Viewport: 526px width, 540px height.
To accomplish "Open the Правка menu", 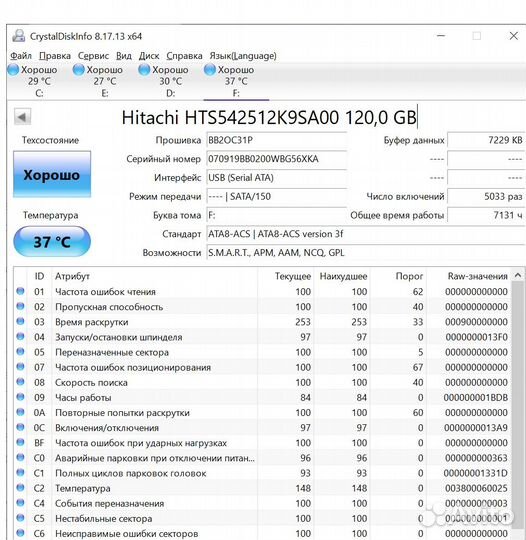I will tap(55, 56).
